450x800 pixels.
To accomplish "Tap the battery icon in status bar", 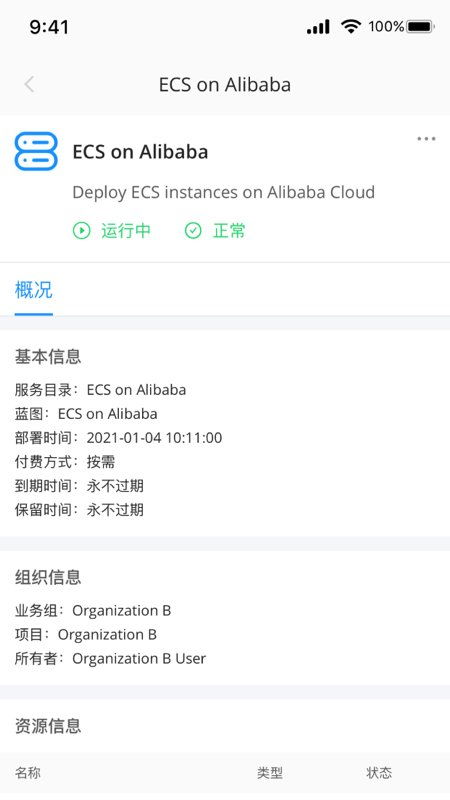I will 420,27.
